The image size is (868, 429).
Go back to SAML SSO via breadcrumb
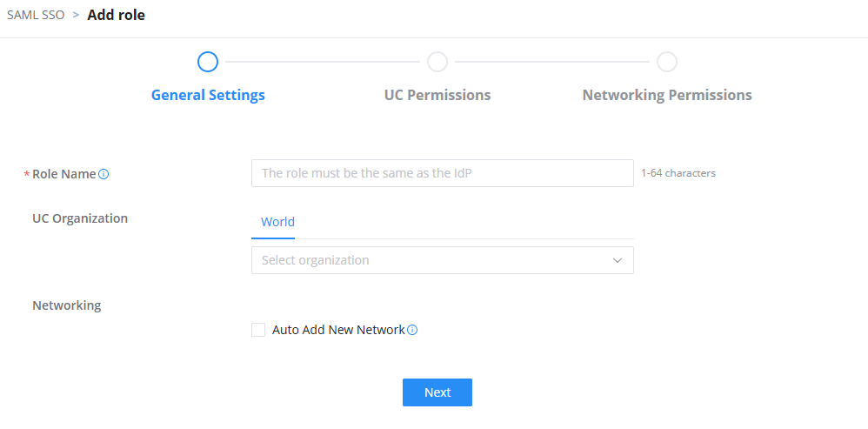36,15
